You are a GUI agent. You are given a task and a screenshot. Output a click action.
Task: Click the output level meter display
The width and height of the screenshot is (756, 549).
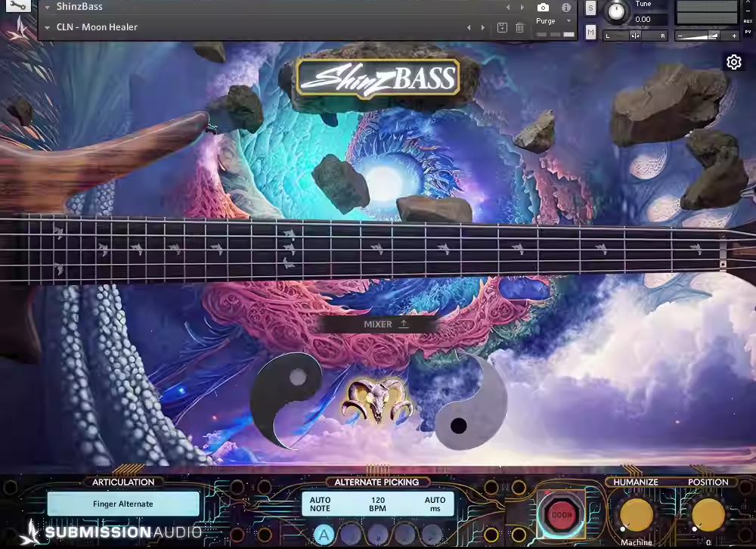click(x=707, y=13)
